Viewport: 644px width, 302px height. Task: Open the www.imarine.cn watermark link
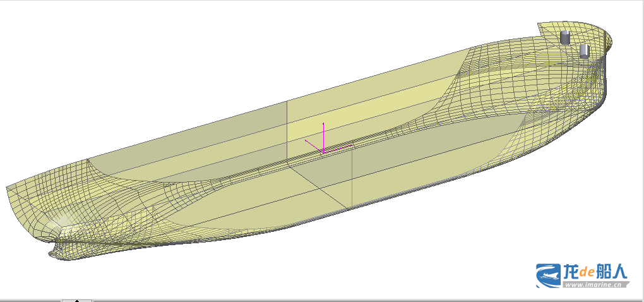593,285
